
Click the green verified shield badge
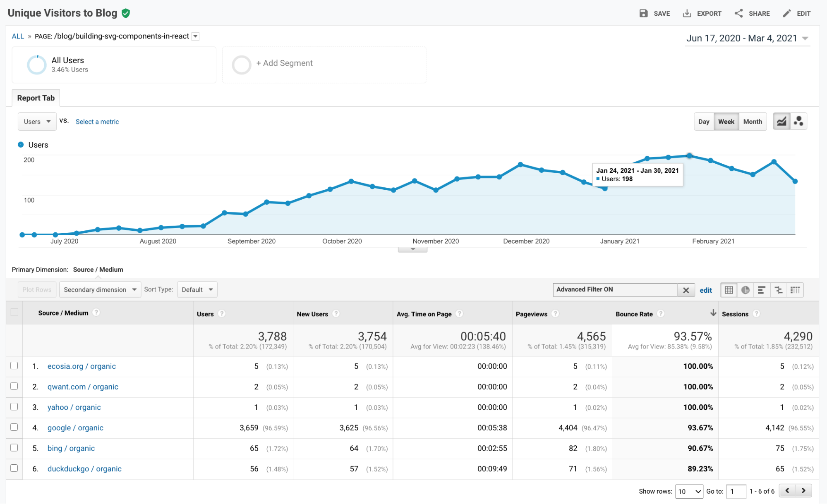pyautogui.click(x=126, y=13)
